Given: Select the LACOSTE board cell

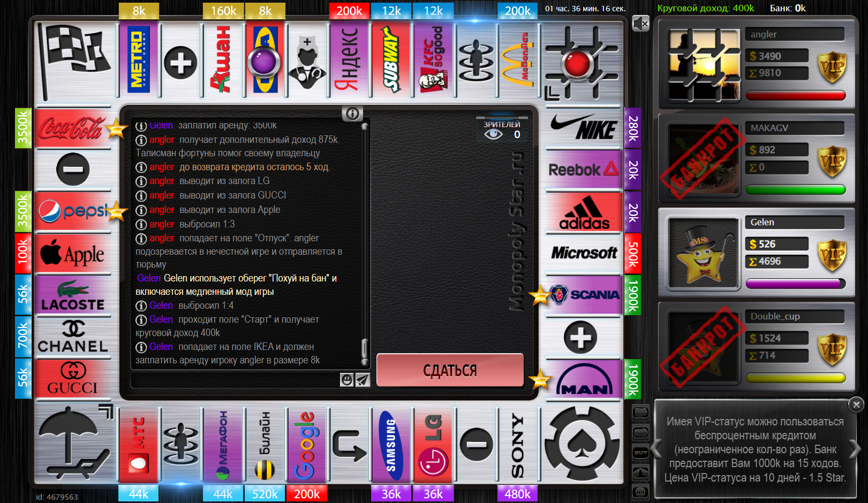Looking at the screenshot, I should click(73, 295).
